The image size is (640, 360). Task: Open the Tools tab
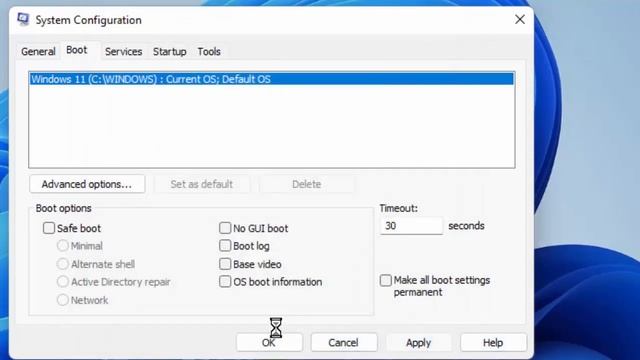(209, 51)
